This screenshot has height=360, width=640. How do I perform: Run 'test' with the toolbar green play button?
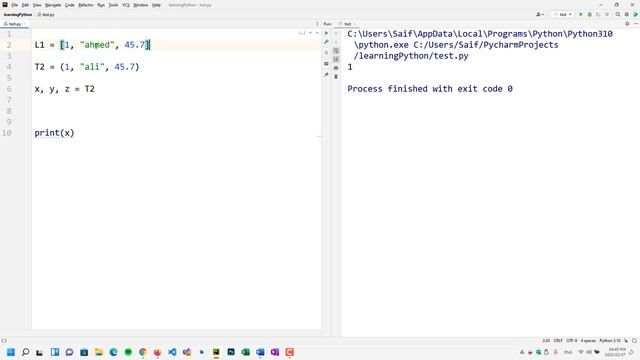point(581,14)
